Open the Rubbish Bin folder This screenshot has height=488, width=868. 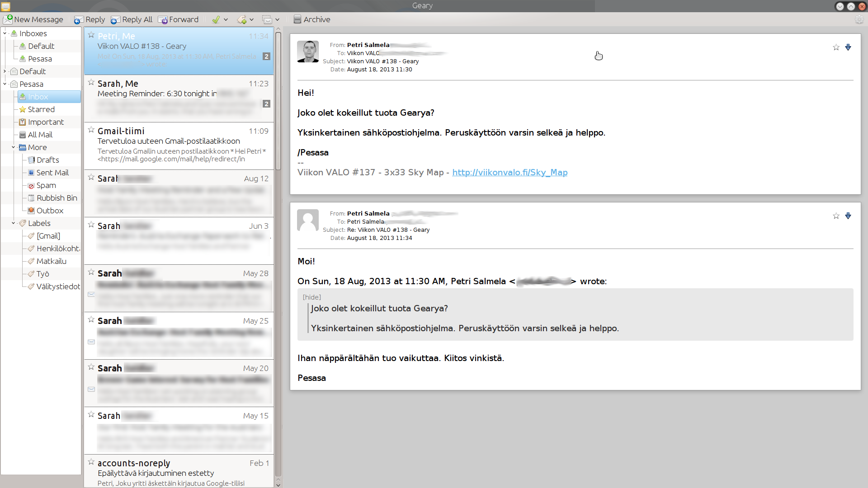pos(57,198)
